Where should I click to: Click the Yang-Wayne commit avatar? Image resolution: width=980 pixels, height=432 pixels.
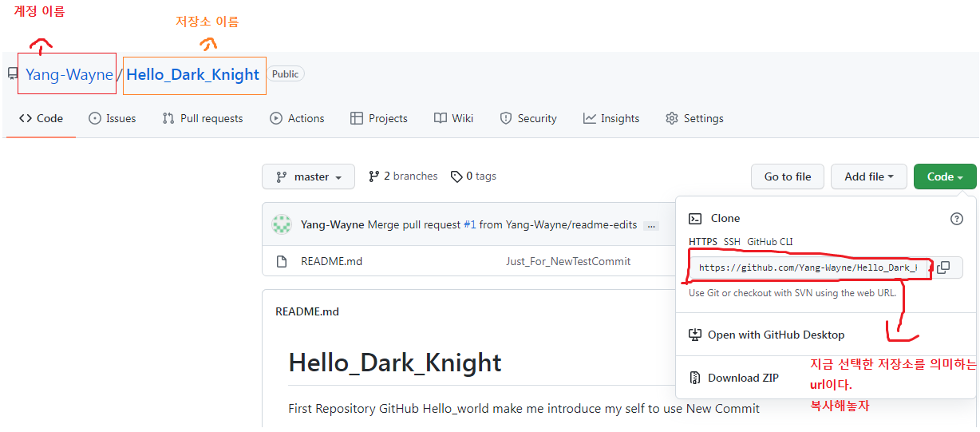coord(282,224)
